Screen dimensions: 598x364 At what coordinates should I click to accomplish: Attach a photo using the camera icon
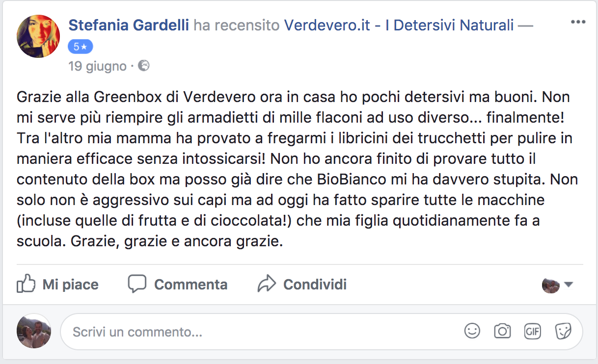502,331
